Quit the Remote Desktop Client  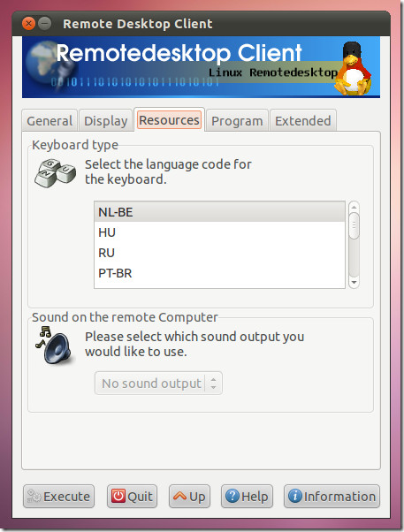(x=132, y=496)
